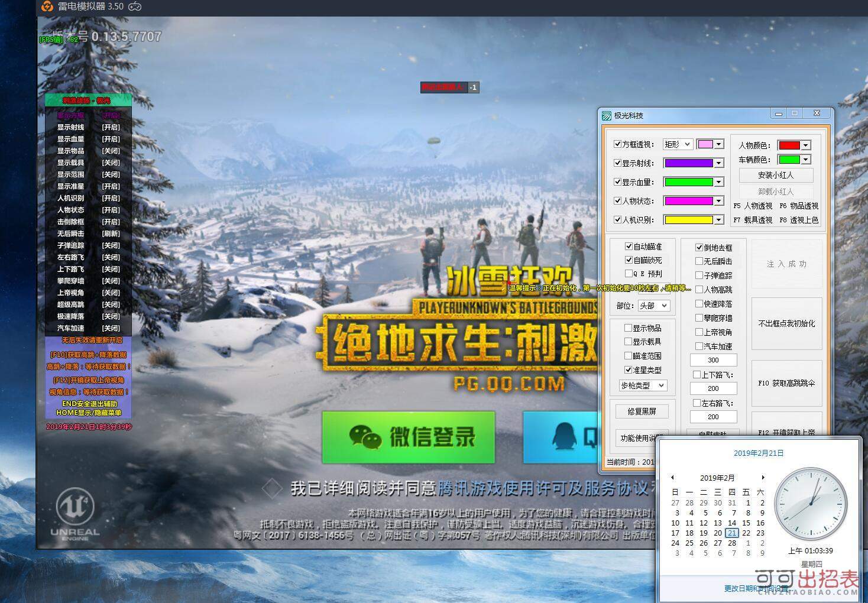The width and height of the screenshot is (868, 603).
Task: Enable 汽车加速 checkbox
Action: [x=699, y=346]
